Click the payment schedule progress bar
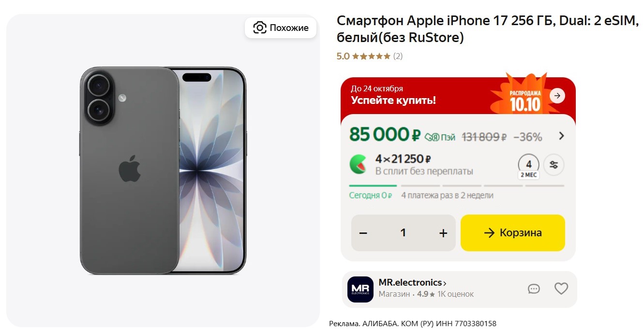The height and width of the screenshot is (332, 644). (456, 186)
